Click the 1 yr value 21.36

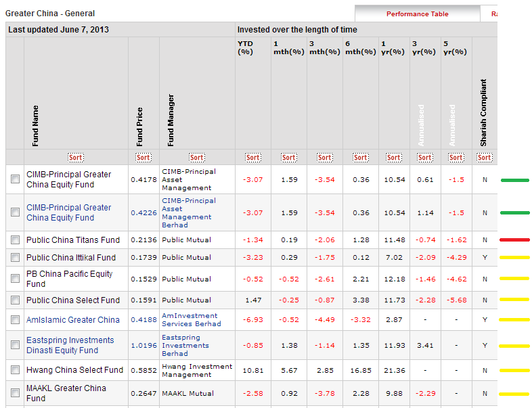click(394, 370)
